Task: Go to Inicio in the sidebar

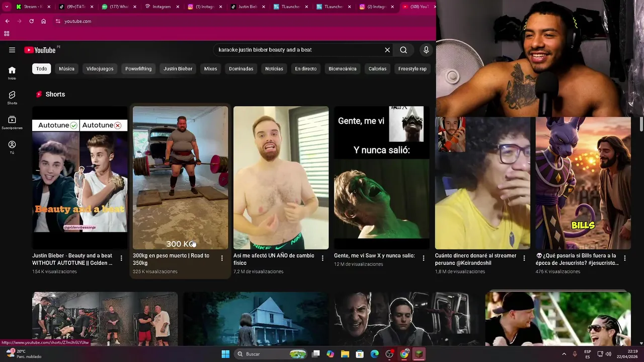Action: tap(12, 73)
